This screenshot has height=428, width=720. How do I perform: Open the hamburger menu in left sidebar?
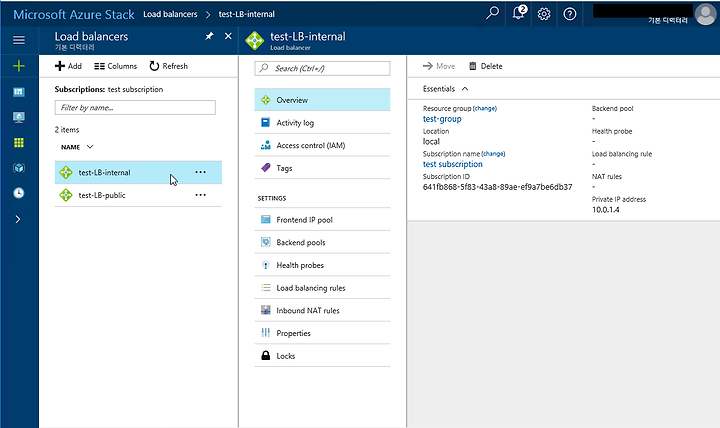[19, 40]
